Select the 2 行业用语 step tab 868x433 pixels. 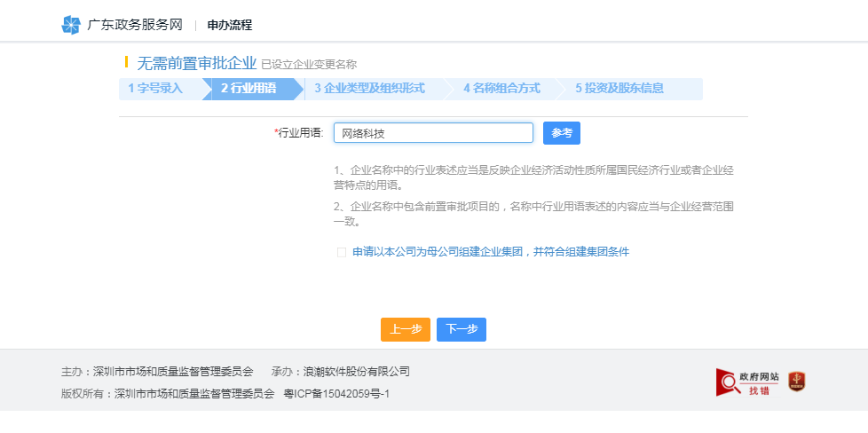click(249, 89)
